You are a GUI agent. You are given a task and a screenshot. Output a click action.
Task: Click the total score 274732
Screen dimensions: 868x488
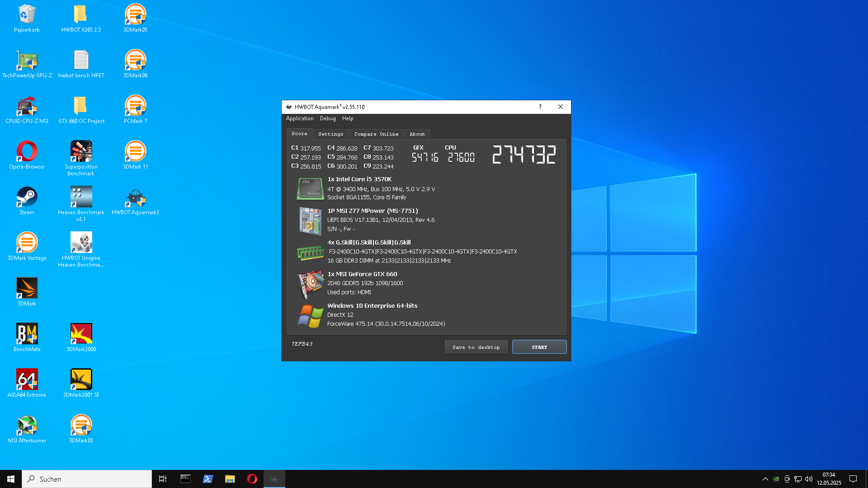point(524,155)
